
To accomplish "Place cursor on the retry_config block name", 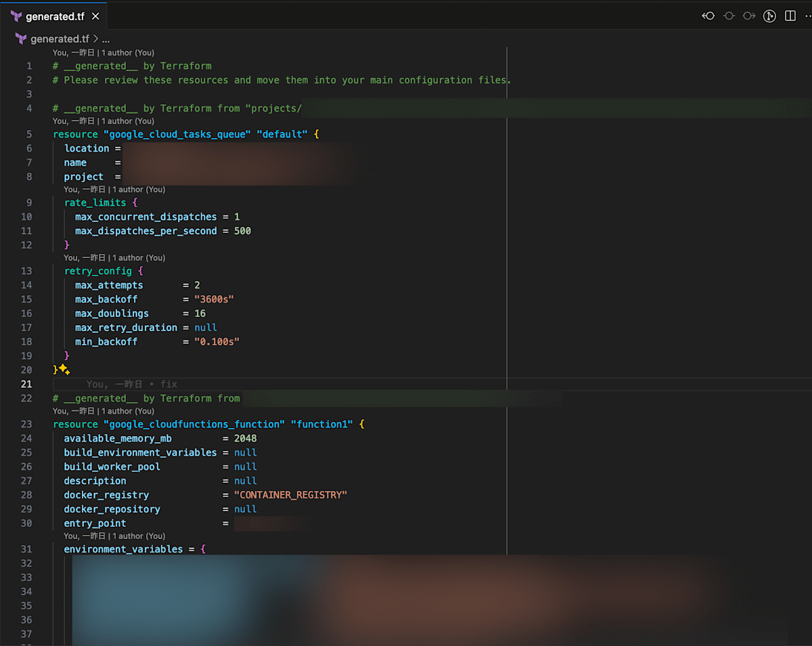I will (x=98, y=271).
